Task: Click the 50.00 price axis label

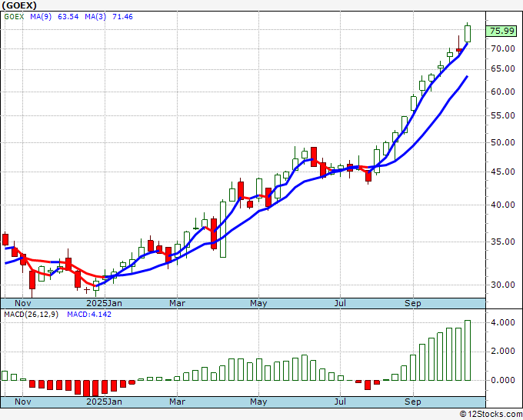Action: click(x=503, y=142)
